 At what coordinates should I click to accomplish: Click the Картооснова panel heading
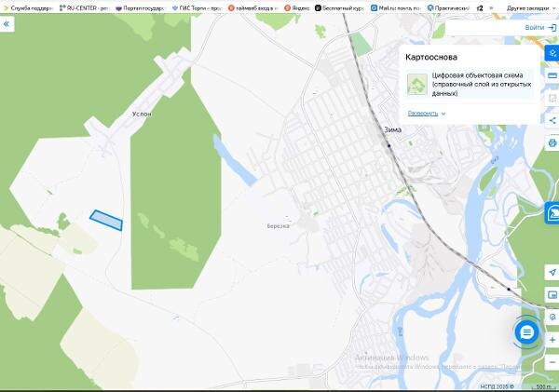click(x=431, y=57)
